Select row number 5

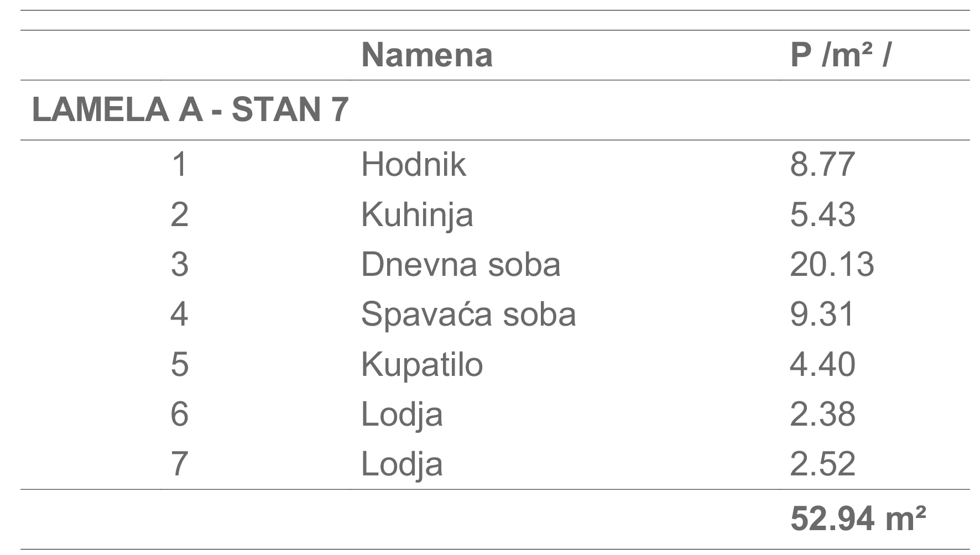(179, 364)
